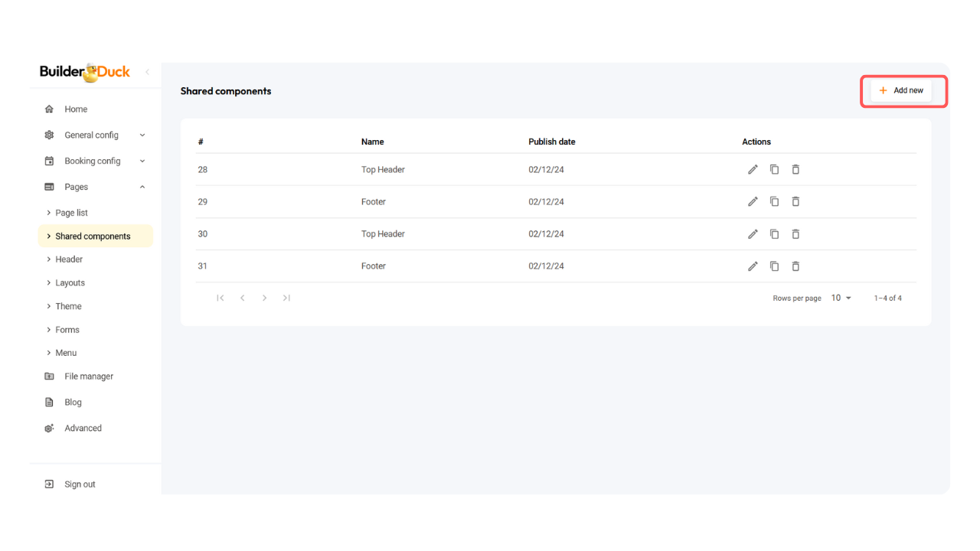Go to the Theme submenu item

pyautogui.click(x=68, y=306)
